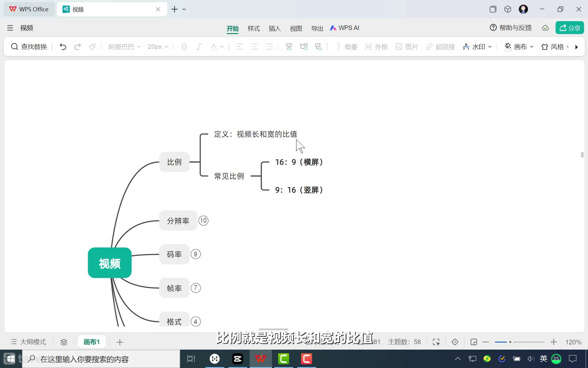The height and width of the screenshot is (368, 588).
Task: Open the user avatar profile
Action: tap(523, 9)
